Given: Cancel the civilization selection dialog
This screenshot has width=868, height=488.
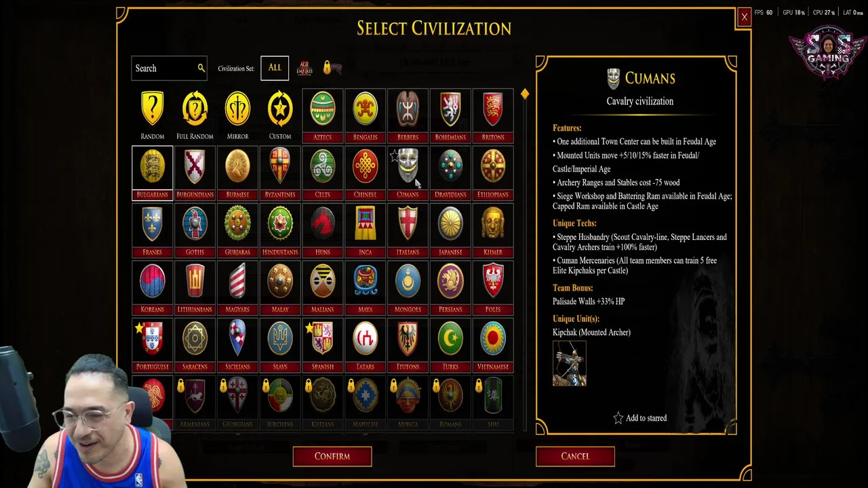Looking at the screenshot, I should 575,456.
